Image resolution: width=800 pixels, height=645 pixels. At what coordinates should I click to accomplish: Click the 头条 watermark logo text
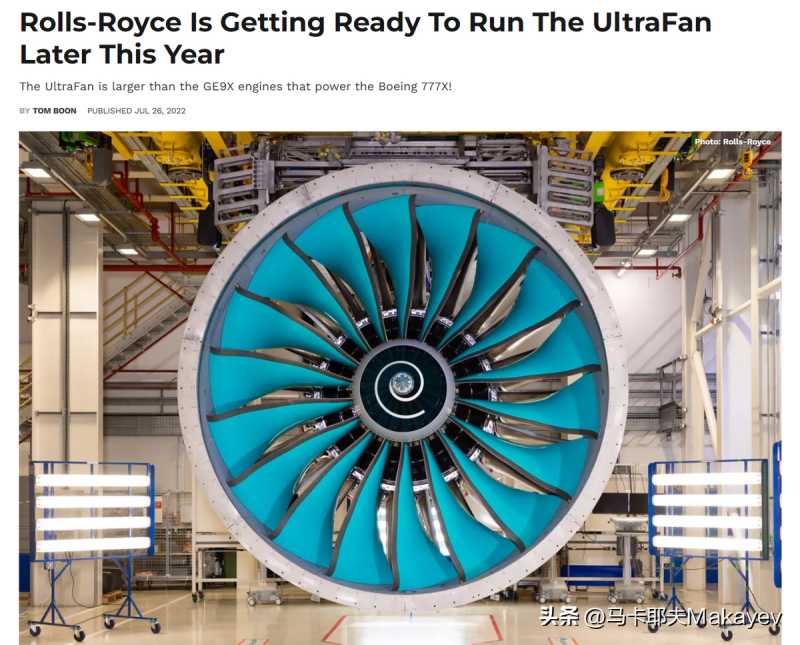(x=559, y=617)
